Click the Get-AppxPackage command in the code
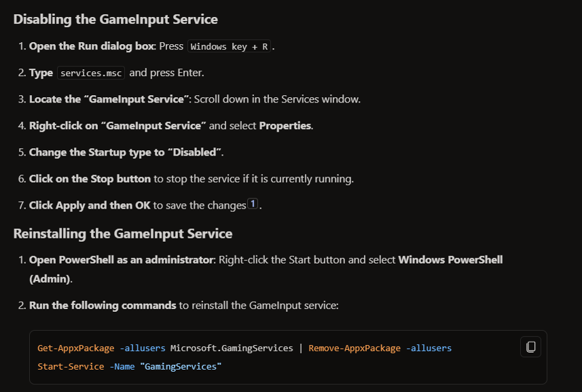This screenshot has height=392, width=582. click(75, 349)
